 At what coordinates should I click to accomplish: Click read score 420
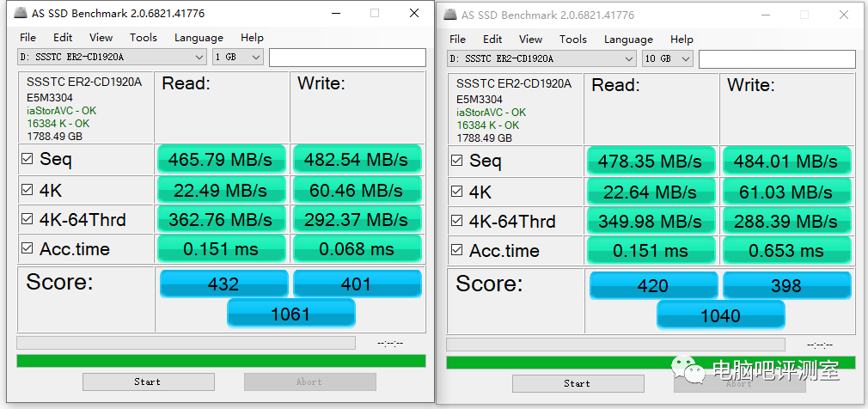point(653,285)
